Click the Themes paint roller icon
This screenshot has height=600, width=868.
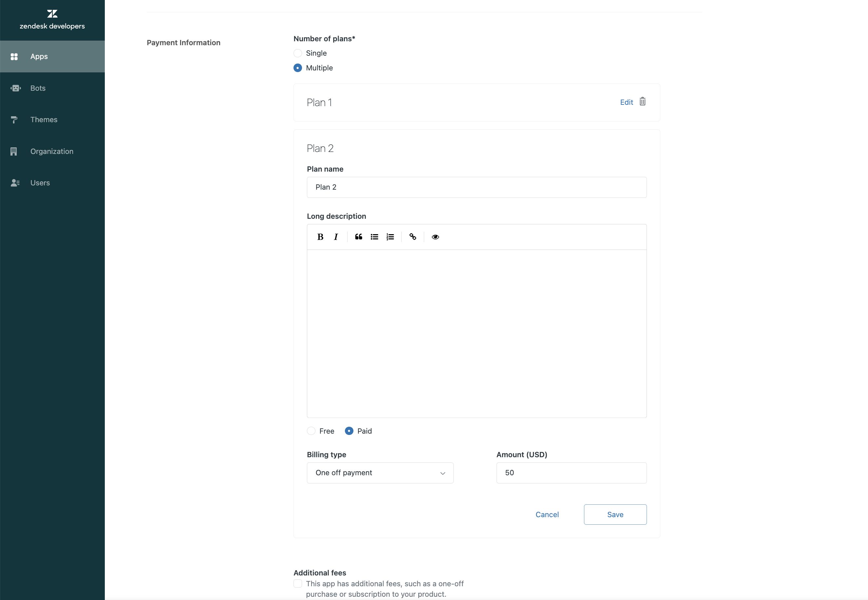[14, 120]
